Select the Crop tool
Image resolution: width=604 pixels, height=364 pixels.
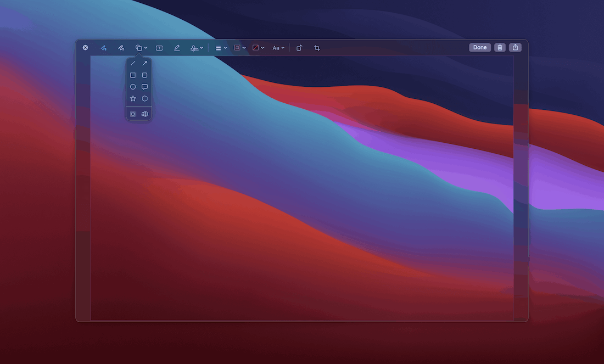317,48
